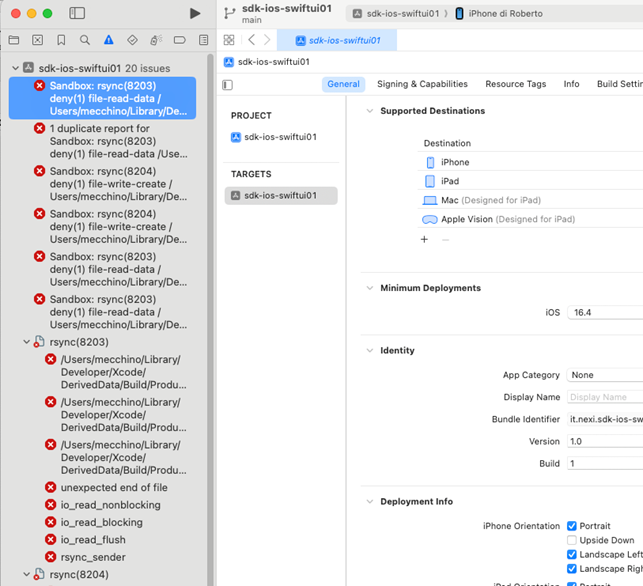Screen dimensions: 643x586
Task: Click the Bundle Identifier field
Action: (x=605, y=419)
